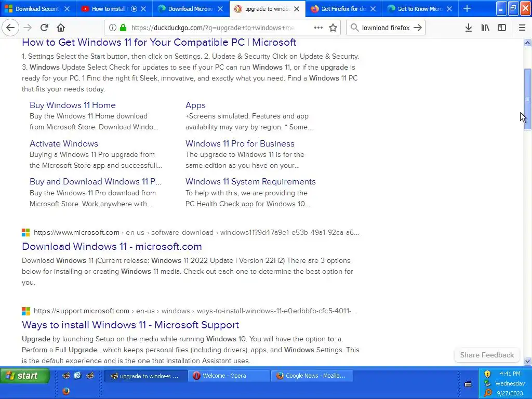Switch to 'Welcome - Opera' taskbar window
The image size is (532, 399).
coord(229,376)
